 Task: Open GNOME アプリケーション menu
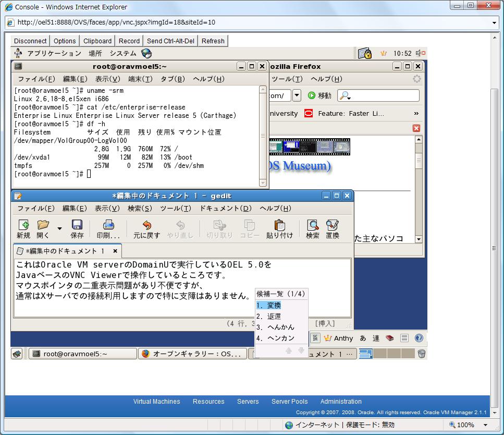click(54, 53)
